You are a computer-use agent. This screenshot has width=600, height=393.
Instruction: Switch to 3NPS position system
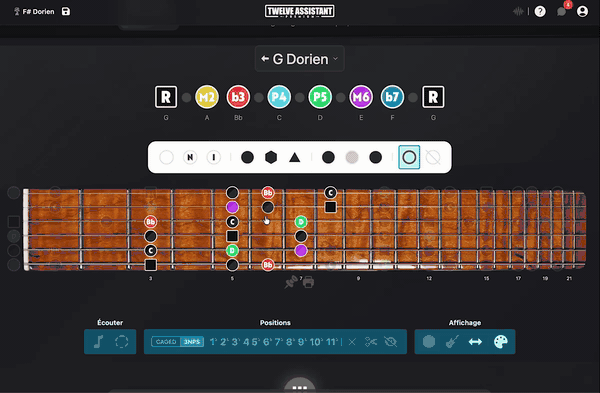[x=192, y=342]
